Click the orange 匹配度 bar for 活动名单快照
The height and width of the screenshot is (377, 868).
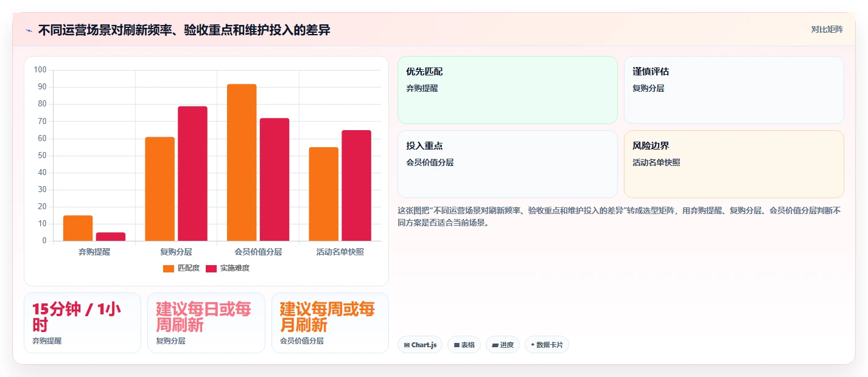click(323, 194)
